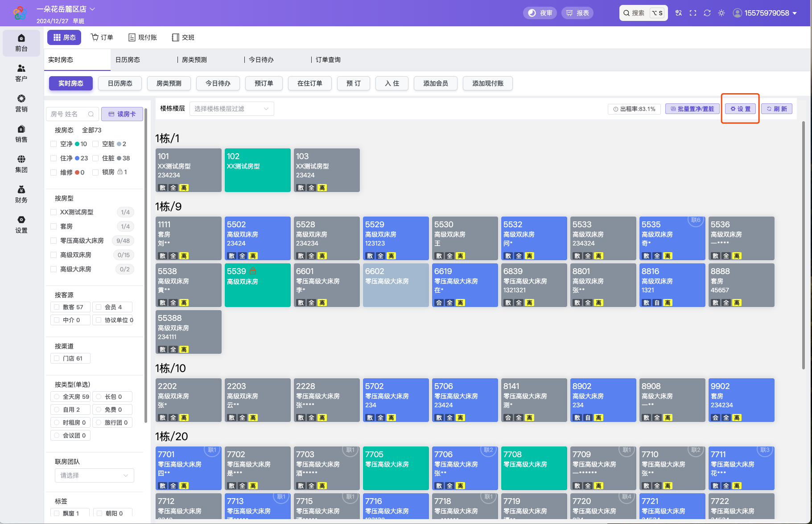Screen dimensions: 812x524
Task: Open the 前台 front desk sidebar section
Action: click(21, 43)
